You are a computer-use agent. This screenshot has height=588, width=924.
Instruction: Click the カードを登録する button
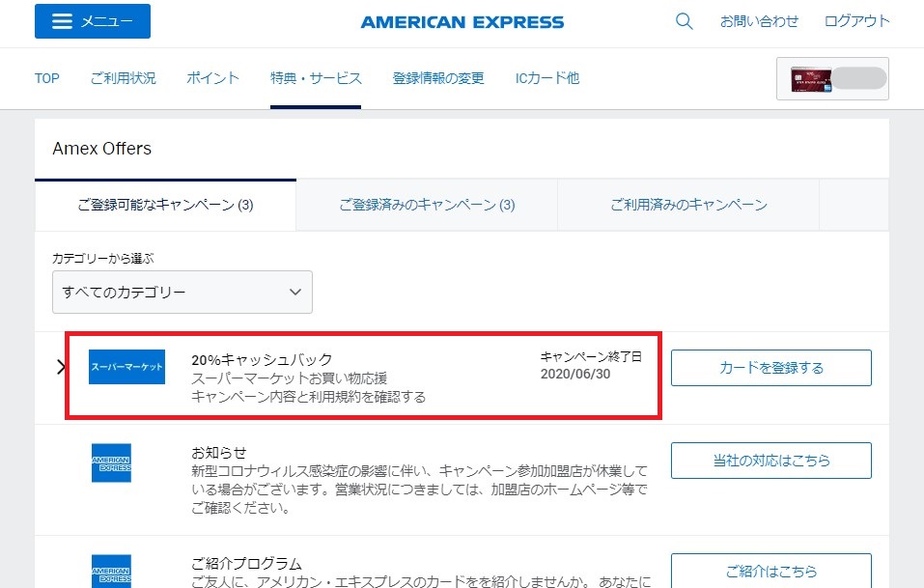tap(770, 368)
